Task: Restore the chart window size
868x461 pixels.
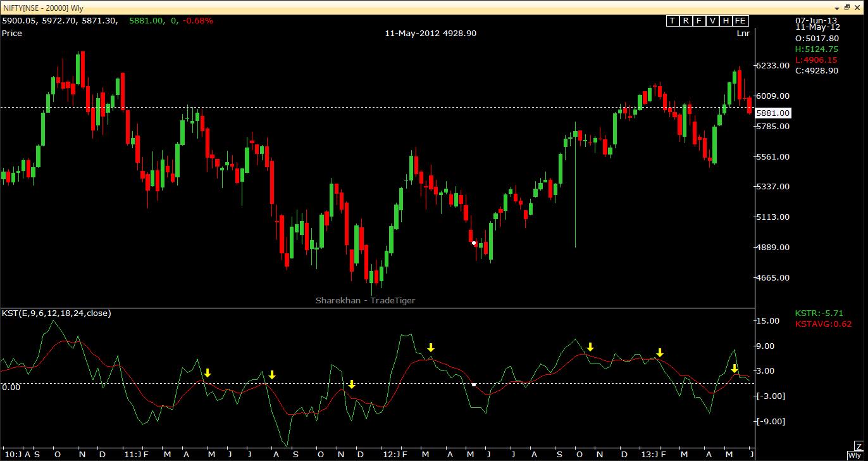Action: pos(848,8)
